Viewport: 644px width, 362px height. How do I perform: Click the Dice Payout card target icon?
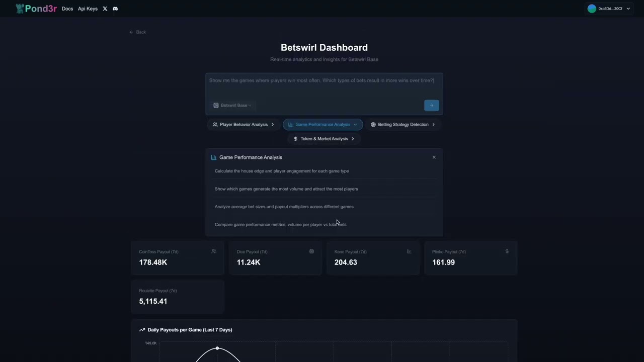[311, 251]
